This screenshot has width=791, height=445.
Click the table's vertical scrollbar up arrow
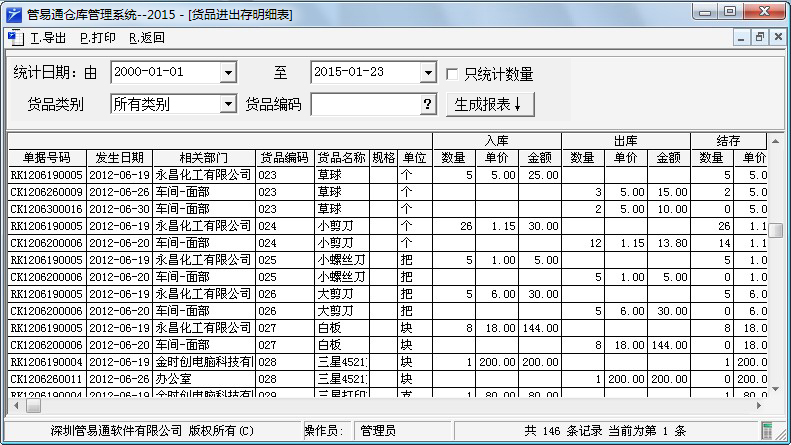pos(775,141)
